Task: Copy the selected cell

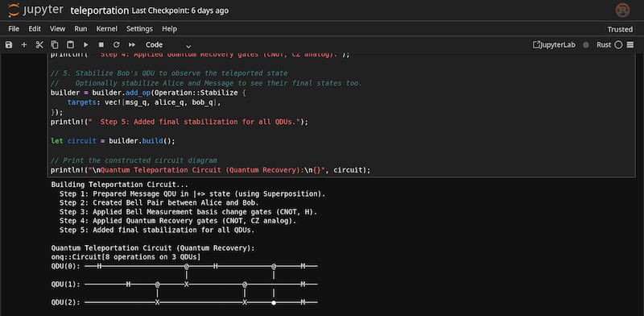Action: coord(55,45)
